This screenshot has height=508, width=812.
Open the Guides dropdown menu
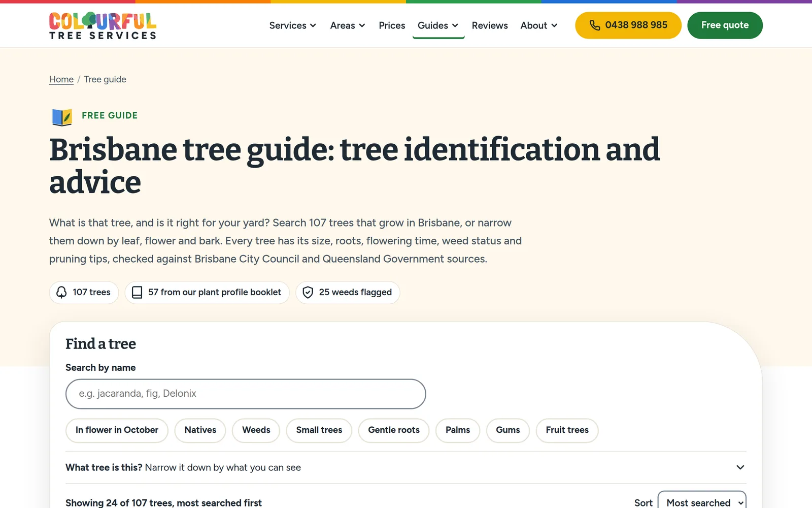point(438,25)
